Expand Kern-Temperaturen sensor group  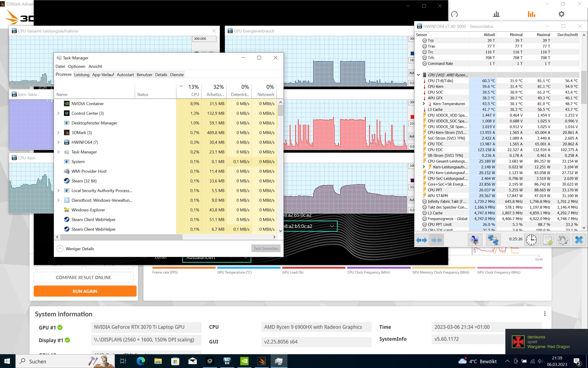click(x=424, y=104)
